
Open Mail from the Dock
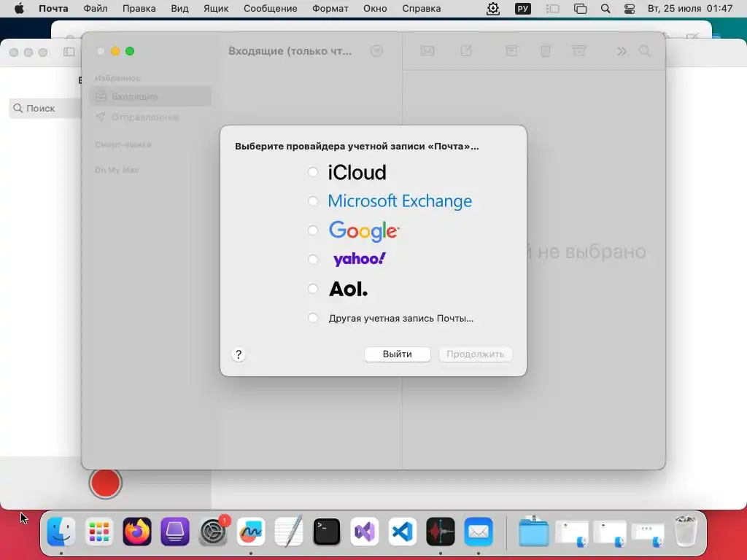[479, 532]
